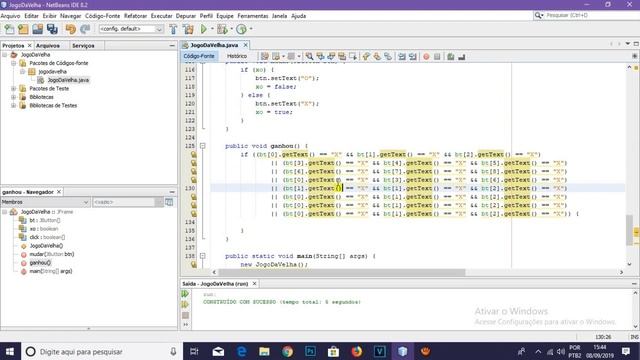Click the Save All toolbar icon

coord(52,29)
